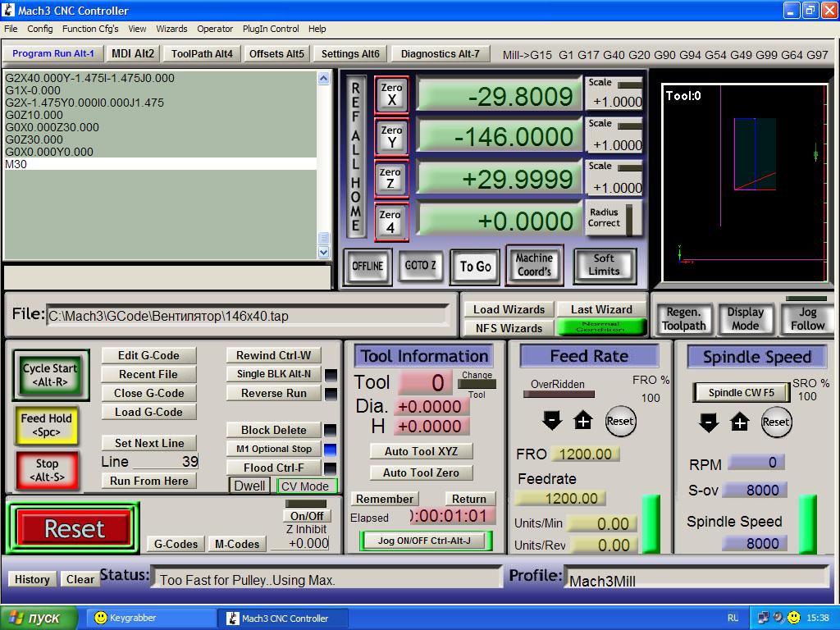Toggle Single BLK Alt-N

tap(274, 374)
